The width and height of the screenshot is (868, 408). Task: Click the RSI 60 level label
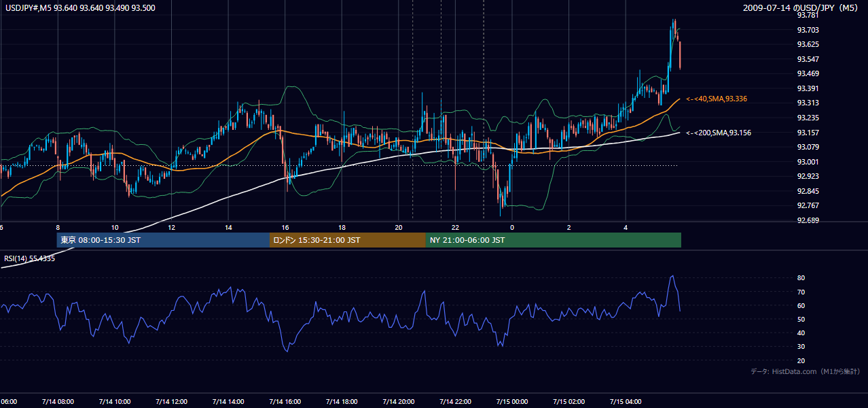pos(801,305)
